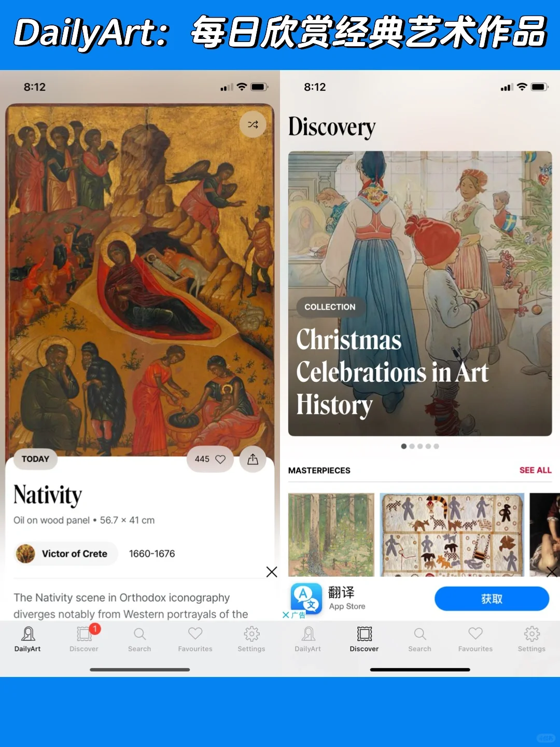Open Search tab in right screen bar
This screenshot has height=747, width=560.
pos(420,639)
